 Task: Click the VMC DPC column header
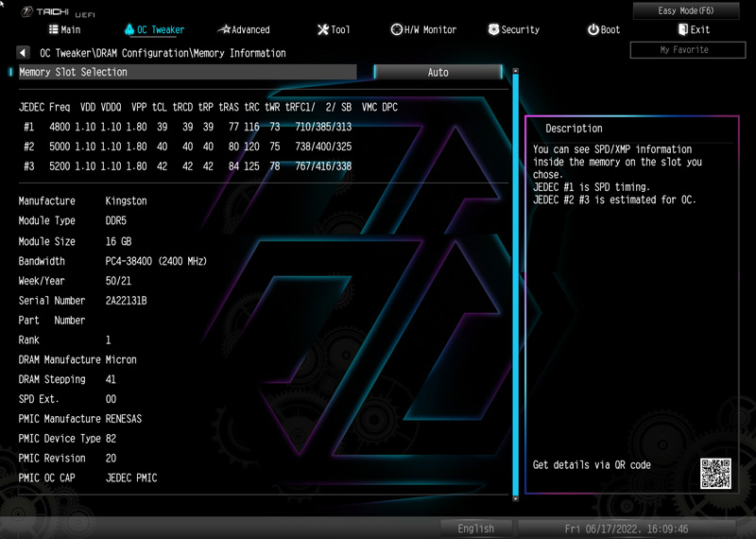tap(380, 107)
